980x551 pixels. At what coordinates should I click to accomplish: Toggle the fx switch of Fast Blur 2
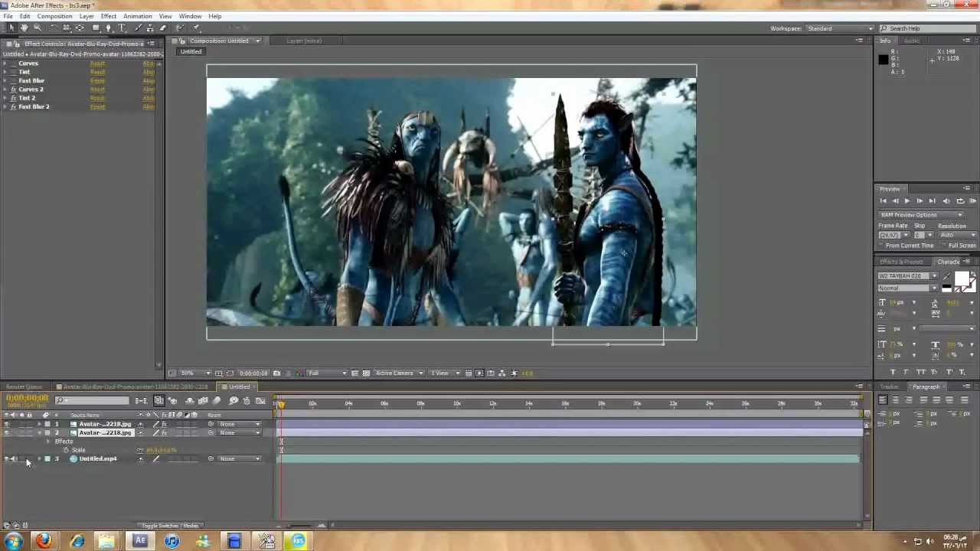click(x=13, y=106)
